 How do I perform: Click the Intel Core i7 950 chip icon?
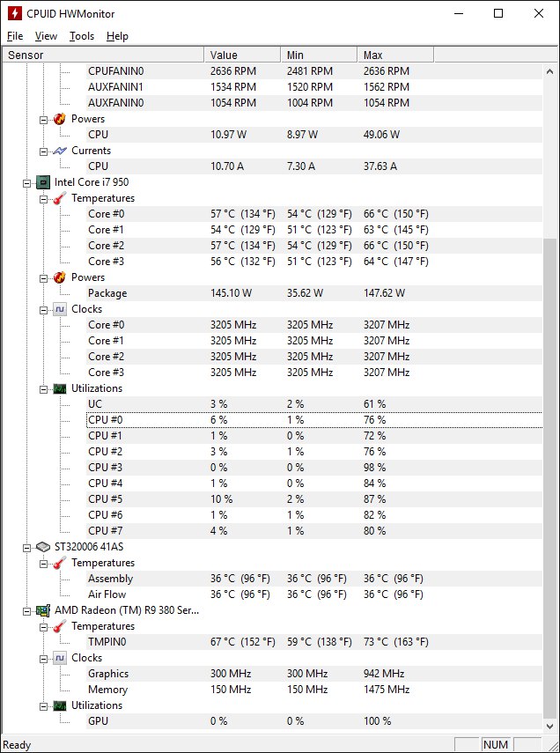pos(42,182)
